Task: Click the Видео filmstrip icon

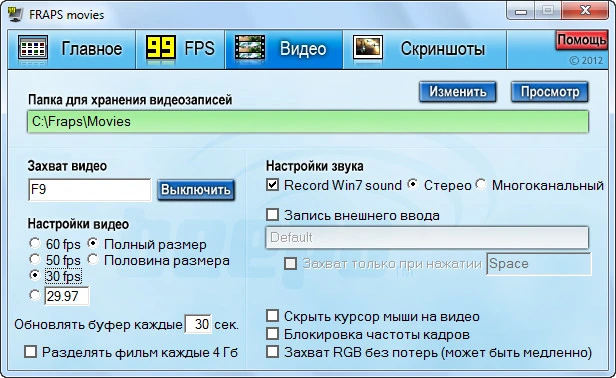Action: pos(250,48)
